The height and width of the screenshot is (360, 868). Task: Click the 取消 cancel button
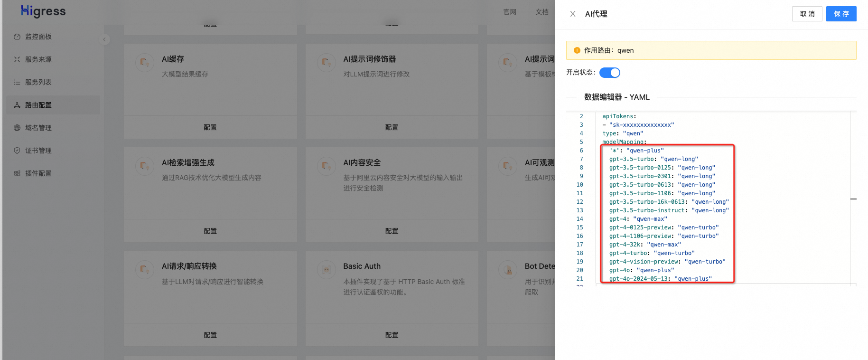pyautogui.click(x=807, y=14)
